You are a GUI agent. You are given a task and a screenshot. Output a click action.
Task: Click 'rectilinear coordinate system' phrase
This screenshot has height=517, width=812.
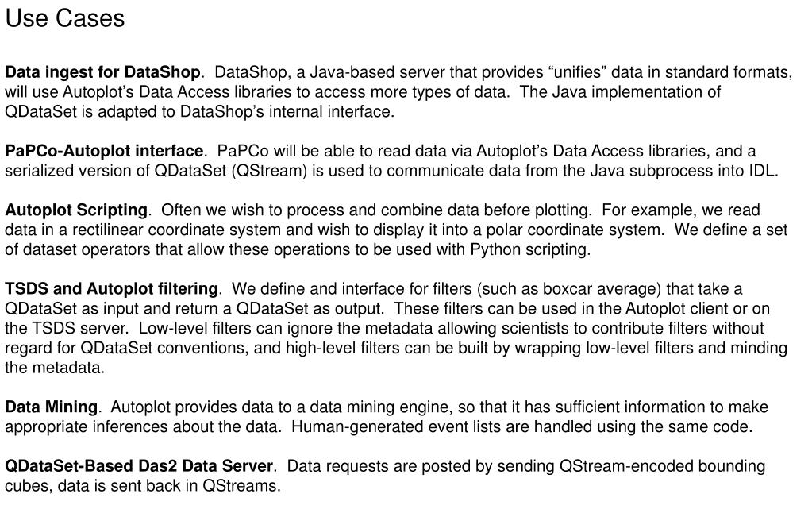coord(176,230)
